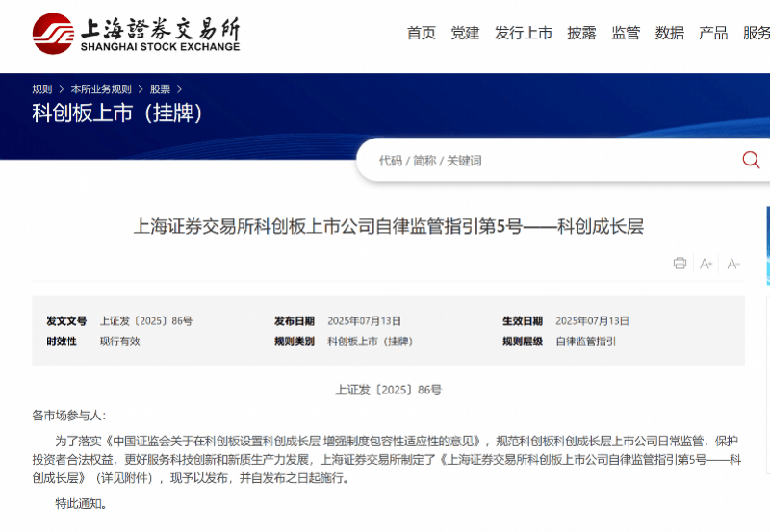Go to 规则 breadcrumb link

(x=42, y=89)
